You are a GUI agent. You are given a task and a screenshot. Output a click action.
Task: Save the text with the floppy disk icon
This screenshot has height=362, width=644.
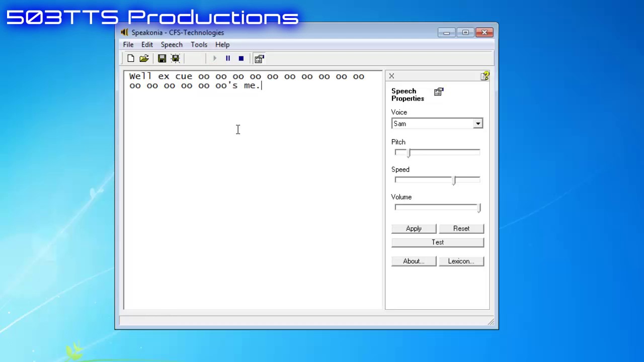(162, 58)
